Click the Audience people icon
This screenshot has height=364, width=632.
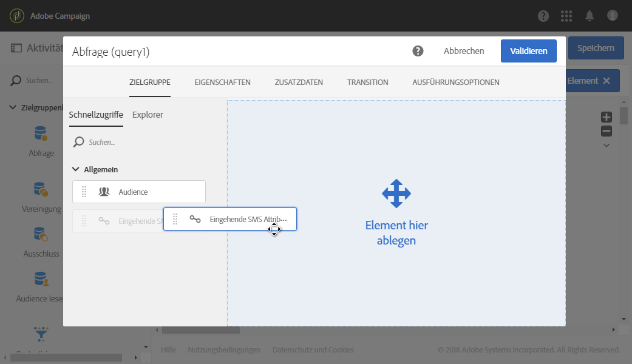[x=104, y=192]
